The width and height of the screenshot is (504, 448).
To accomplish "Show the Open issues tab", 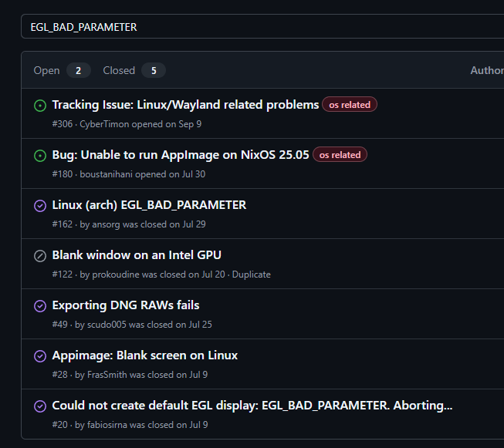I will (x=62, y=70).
